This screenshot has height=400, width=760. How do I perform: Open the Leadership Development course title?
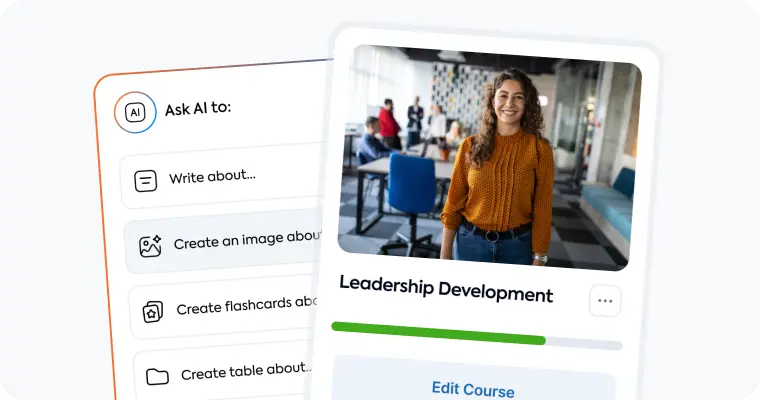tap(446, 288)
